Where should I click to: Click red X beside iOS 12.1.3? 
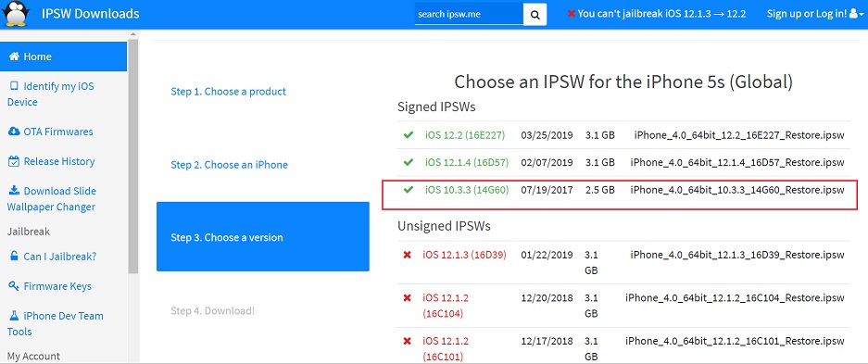[x=408, y=255]
